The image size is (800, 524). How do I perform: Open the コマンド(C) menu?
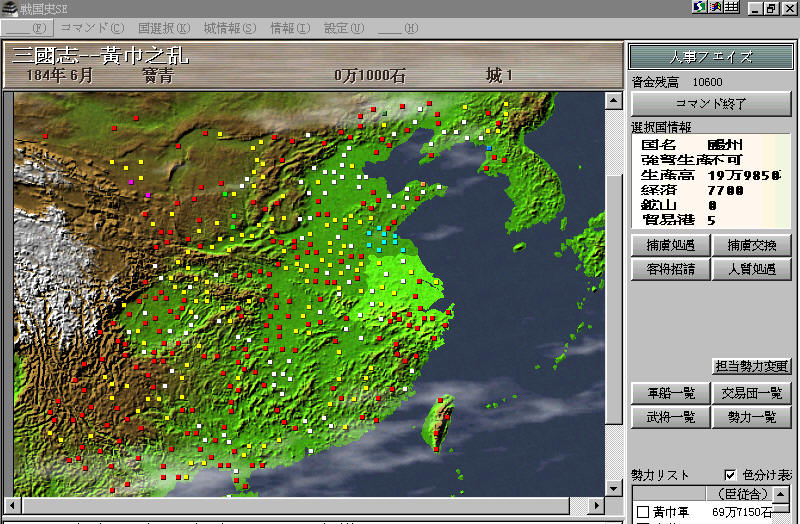pos(92,27)
